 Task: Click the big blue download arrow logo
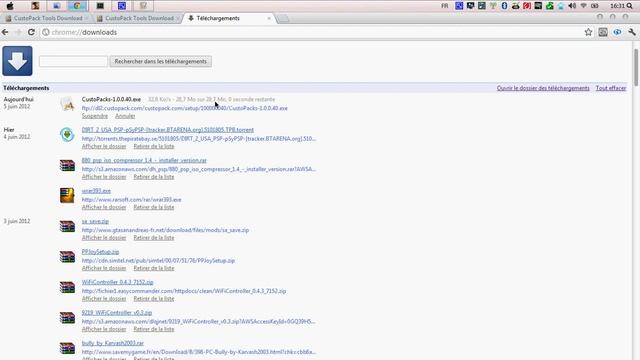point(17,61)
